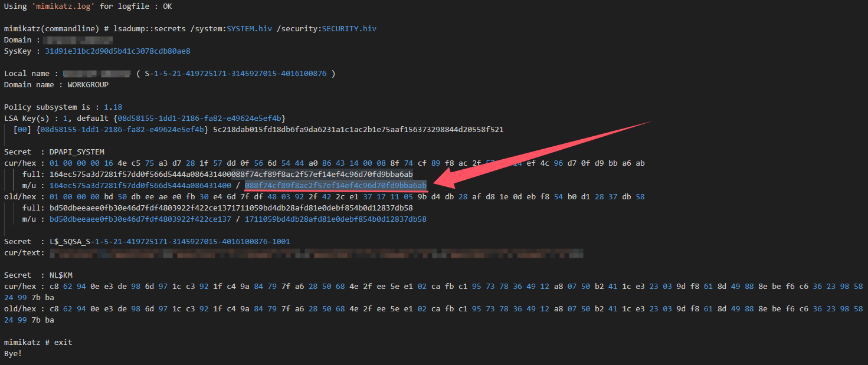Click the 'mimikatz(commandline) #' prompt
868x365 pixels.
click(56, 29)
